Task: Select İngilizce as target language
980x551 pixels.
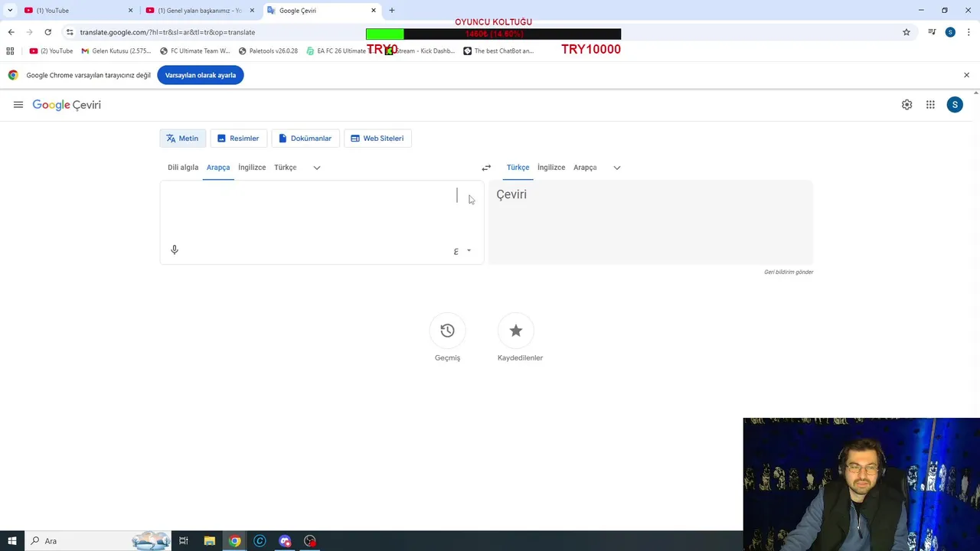Action: click(x=551, y=168)
